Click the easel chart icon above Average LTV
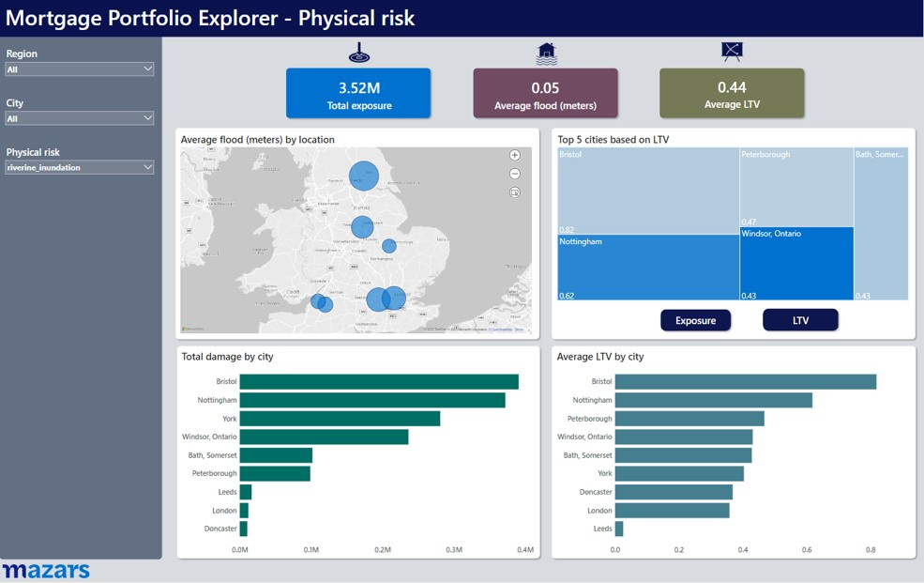Viewport: 924px width, 583px height. pos(732,50)
